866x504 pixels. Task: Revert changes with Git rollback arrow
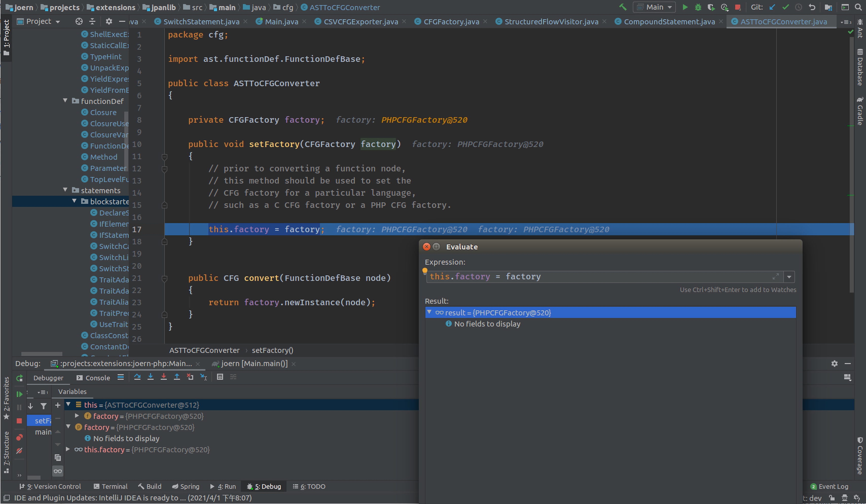click(812, 7)
